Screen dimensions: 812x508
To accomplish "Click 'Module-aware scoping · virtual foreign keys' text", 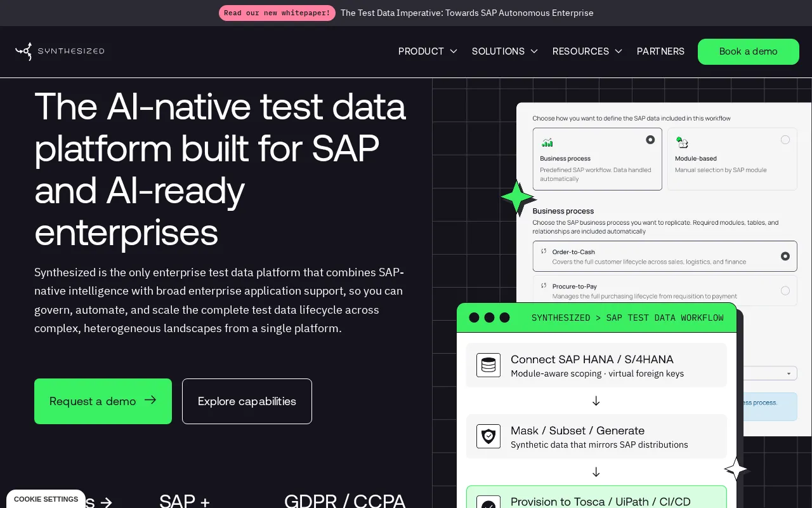I will tap(597, 373).
